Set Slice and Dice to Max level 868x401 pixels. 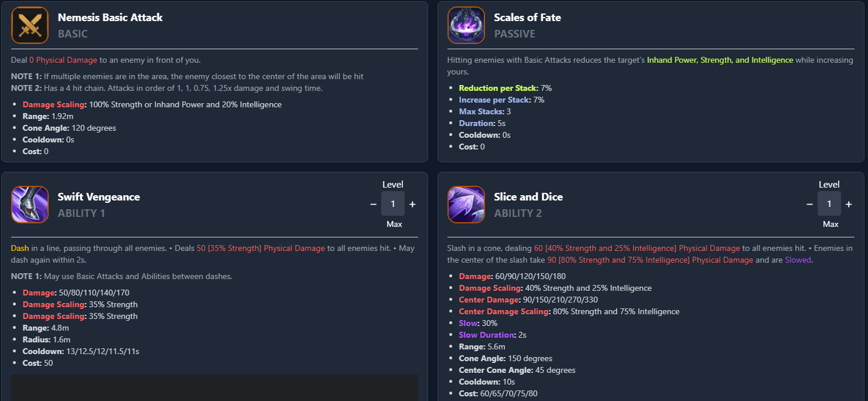[830, 224]
